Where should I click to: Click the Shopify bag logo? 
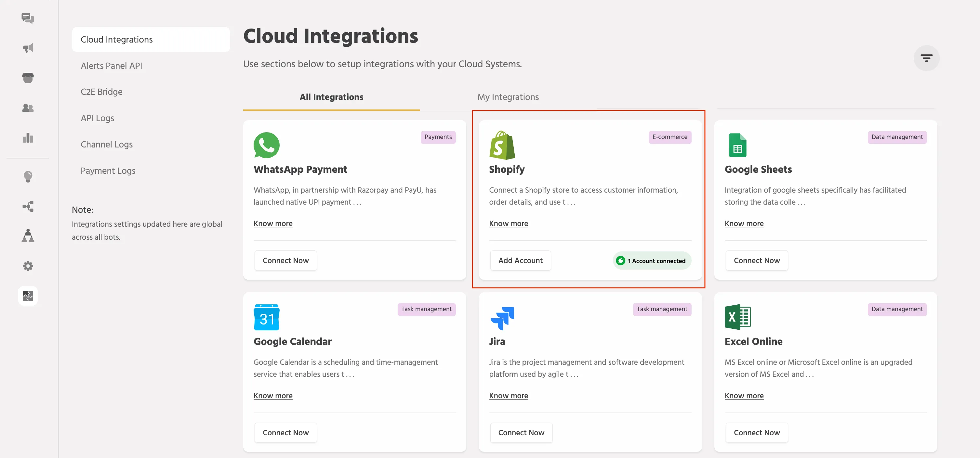502,145
